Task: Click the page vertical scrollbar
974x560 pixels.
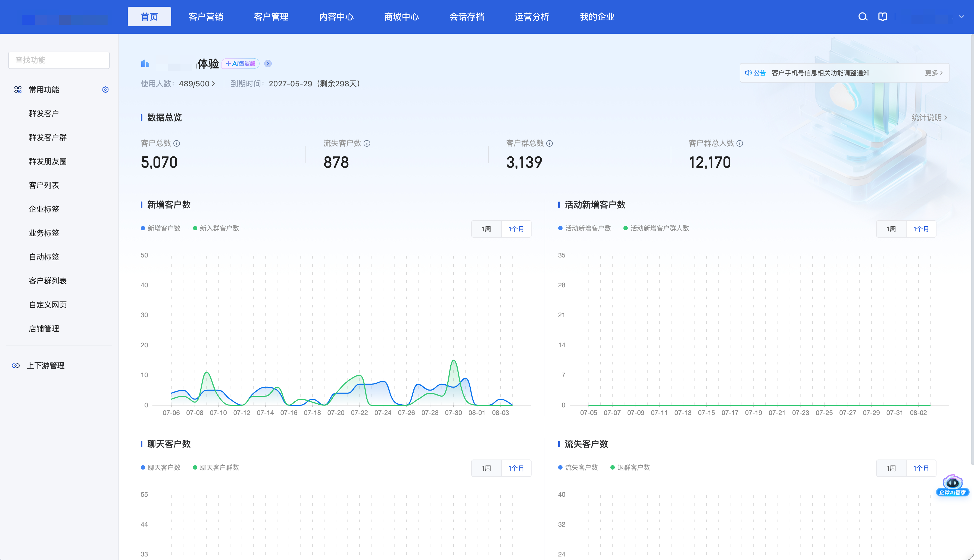Action: click(x=972, y=250)
